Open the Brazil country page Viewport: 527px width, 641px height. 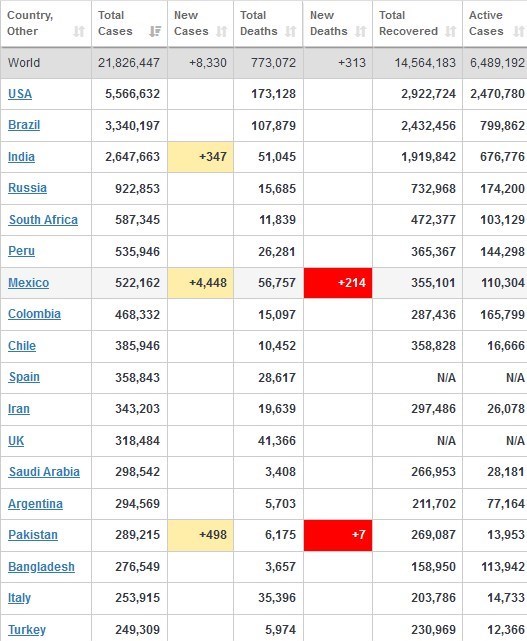coord(24,125)
